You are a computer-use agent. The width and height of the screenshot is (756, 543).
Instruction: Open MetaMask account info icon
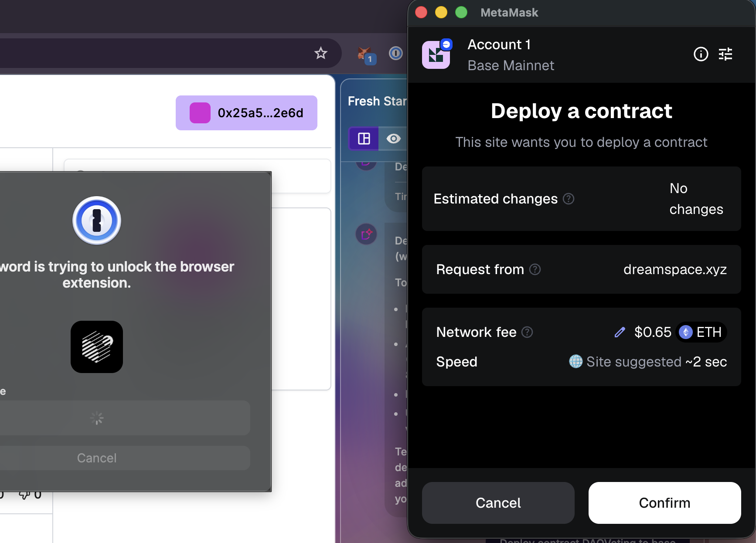point(701,54)
